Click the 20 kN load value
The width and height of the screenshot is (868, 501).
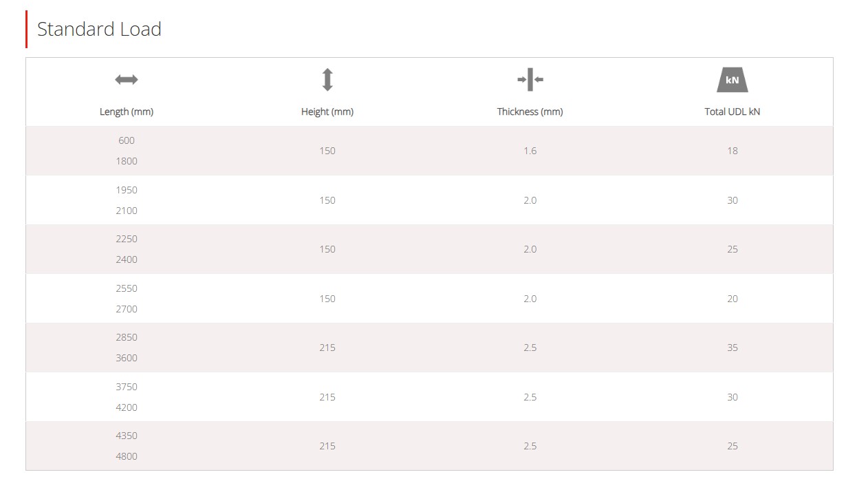tap(733, 299)
